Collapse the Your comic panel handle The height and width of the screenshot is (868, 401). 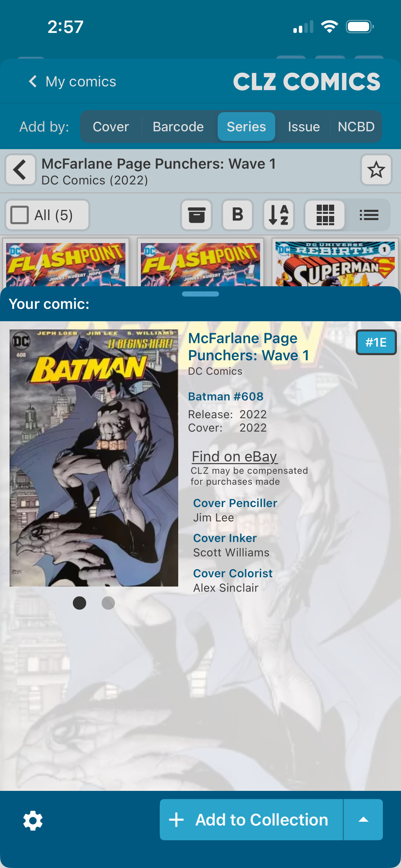pos(200,294)
